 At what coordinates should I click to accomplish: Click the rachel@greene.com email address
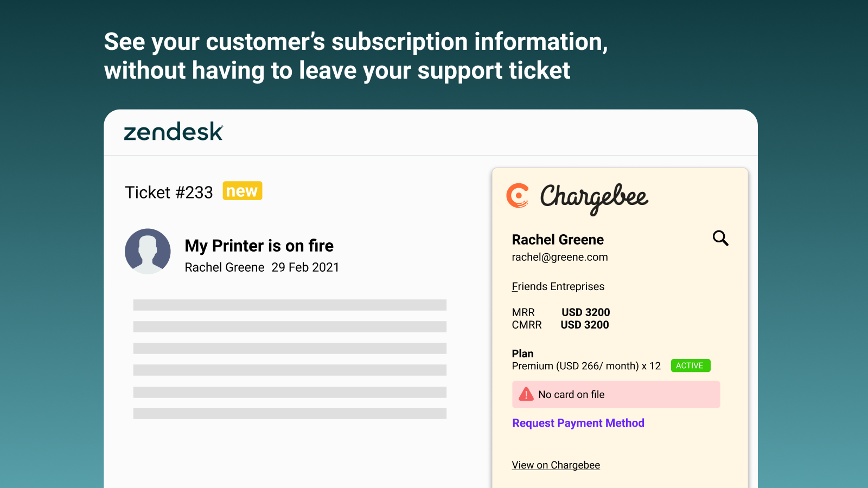click(x=559, y=257)
